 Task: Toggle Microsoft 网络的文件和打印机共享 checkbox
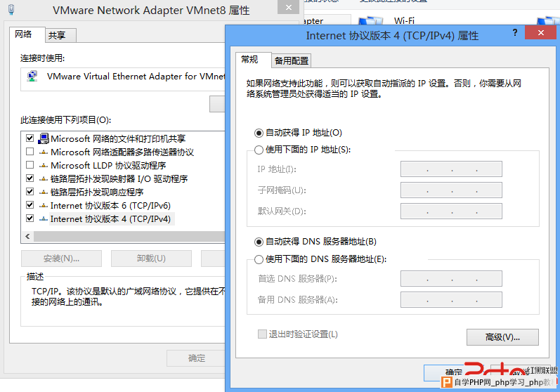point(30,138)
